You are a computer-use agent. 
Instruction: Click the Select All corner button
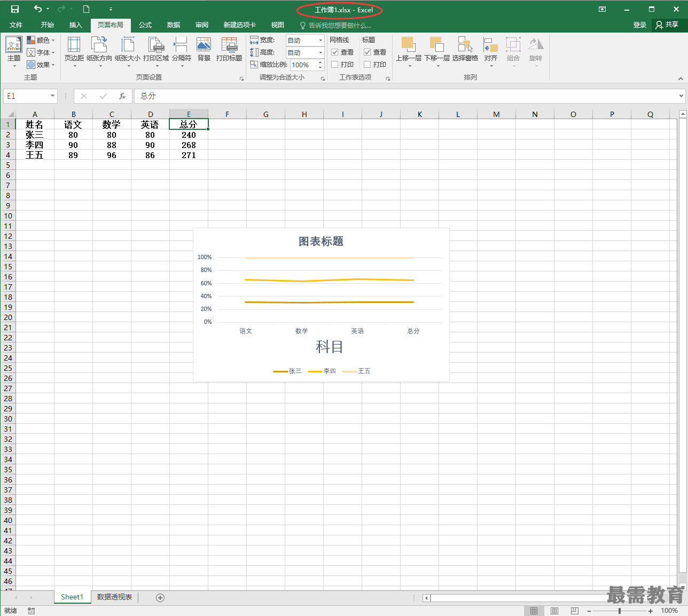click(7, 114)
